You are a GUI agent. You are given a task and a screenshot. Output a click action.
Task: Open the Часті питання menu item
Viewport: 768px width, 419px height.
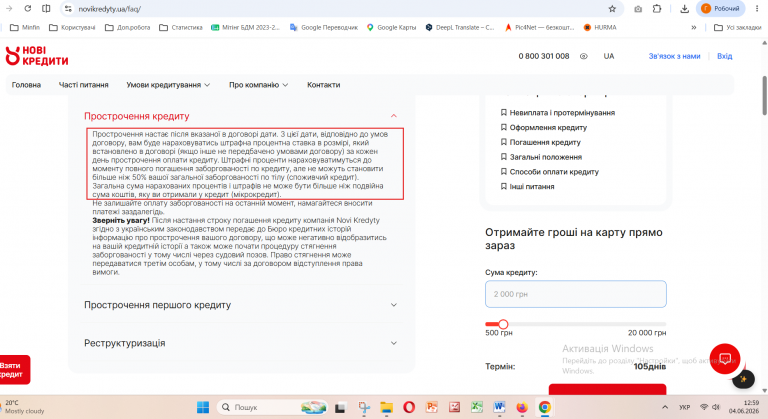click(x=84, y=85)
